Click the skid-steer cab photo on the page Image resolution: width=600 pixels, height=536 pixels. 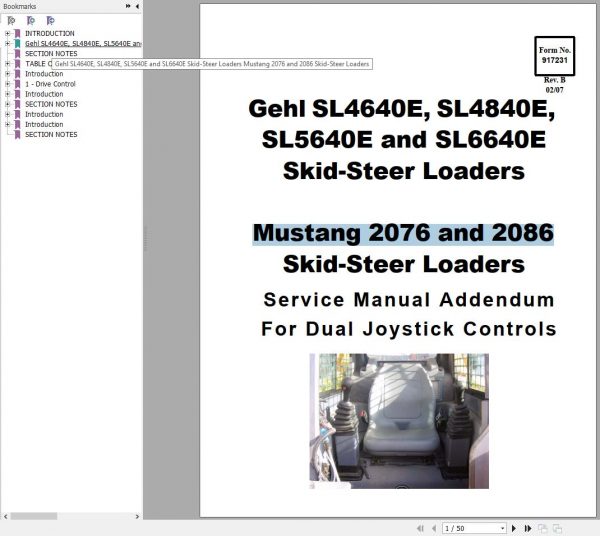(399, 421)
